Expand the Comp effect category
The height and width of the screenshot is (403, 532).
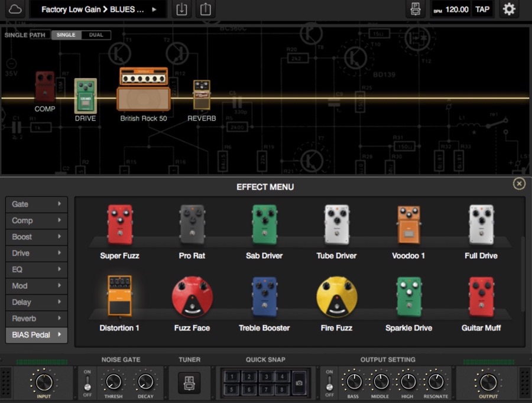click(36, 220)
